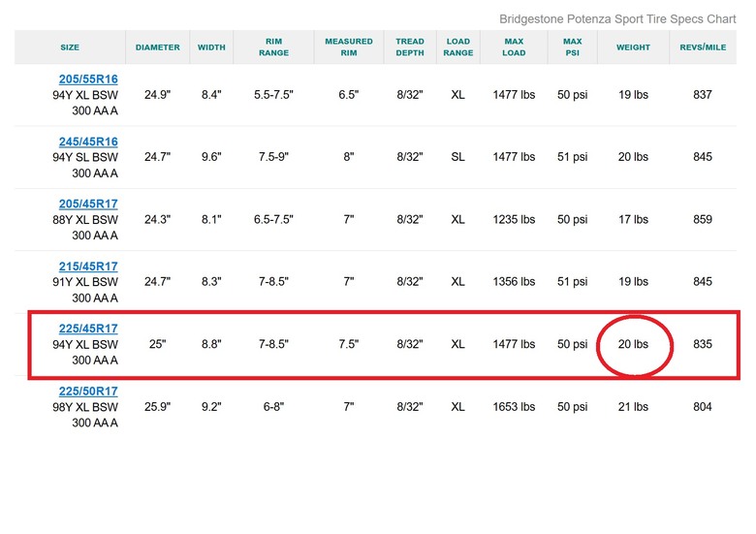The image size is (756, 534).
Task: Click the MEASURED RIM column header
Action: click(349, 47)
